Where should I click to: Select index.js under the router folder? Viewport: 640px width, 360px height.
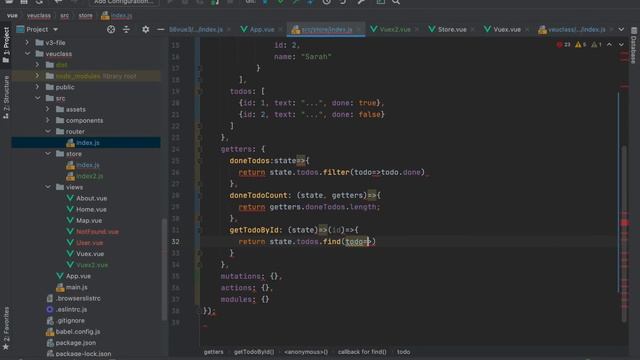point(88,142)
